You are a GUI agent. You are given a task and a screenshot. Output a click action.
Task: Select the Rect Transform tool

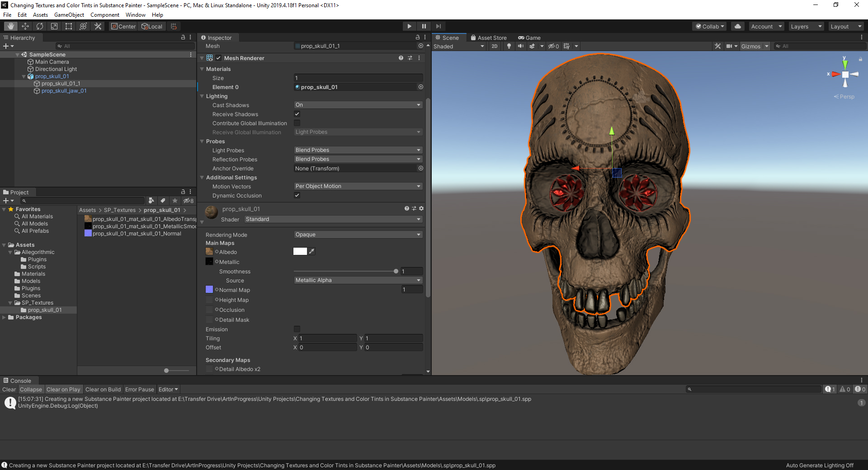pos(69,26)
